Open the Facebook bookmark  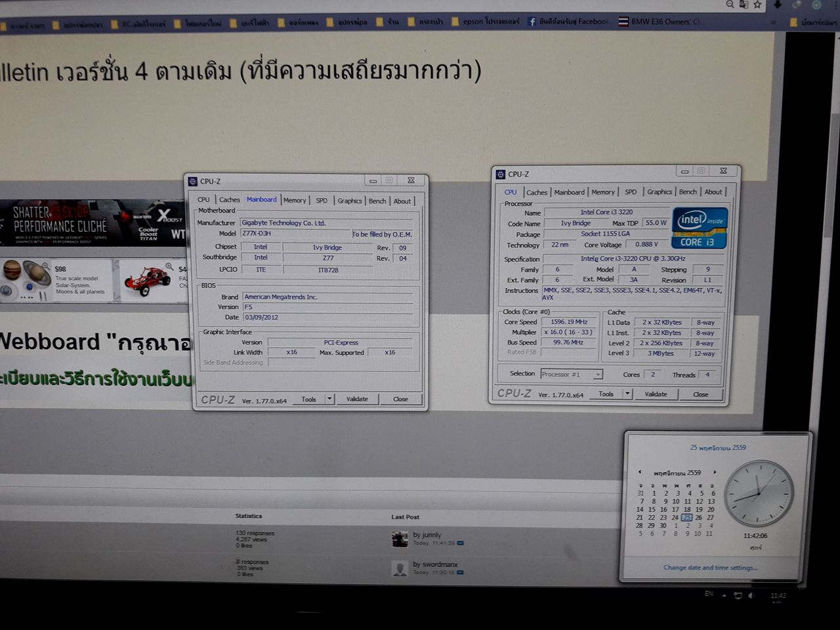[x=568, y=22]
